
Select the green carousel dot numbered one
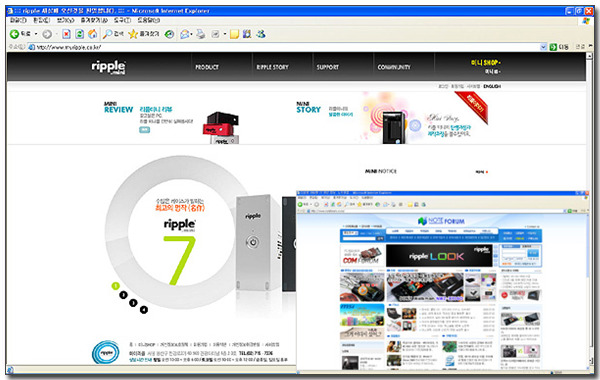pos(116,285)
